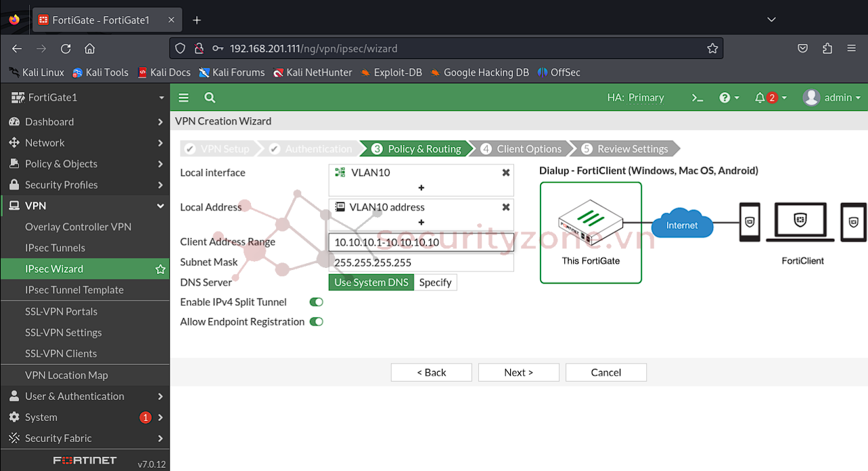Close the FortiGate browser tab
Screen dimensions: 868x471
tap(172, 20)
